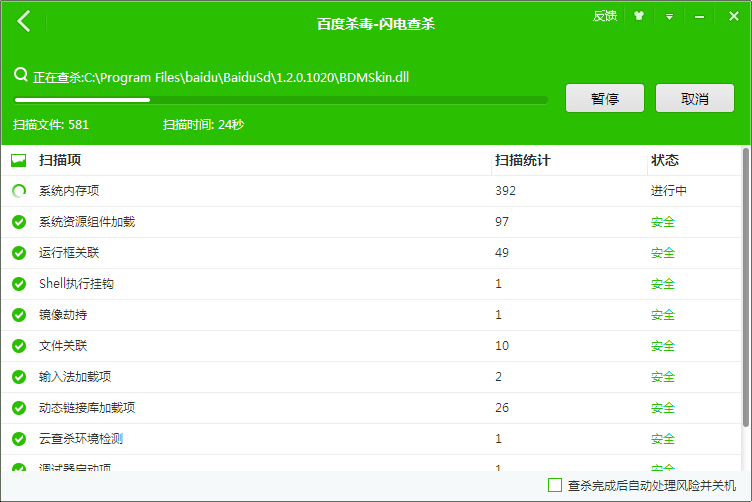Click the 26 scan count value
Viewport: 752px width, 502px height.
(502, 408)
